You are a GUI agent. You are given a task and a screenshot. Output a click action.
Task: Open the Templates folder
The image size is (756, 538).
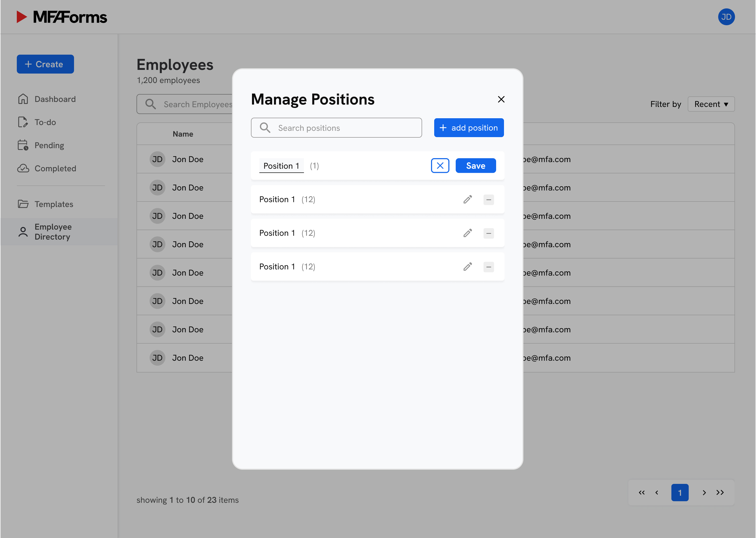tap(54, 204)
